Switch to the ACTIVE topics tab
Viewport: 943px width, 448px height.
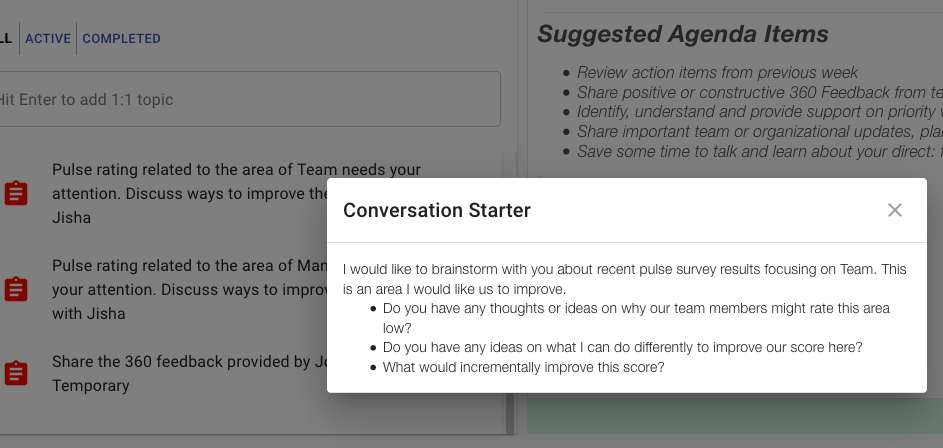[x=48, y=38]
